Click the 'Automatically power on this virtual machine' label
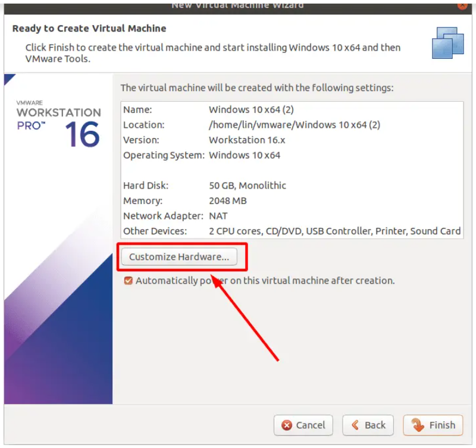476x448 pixels. point(265,280)
